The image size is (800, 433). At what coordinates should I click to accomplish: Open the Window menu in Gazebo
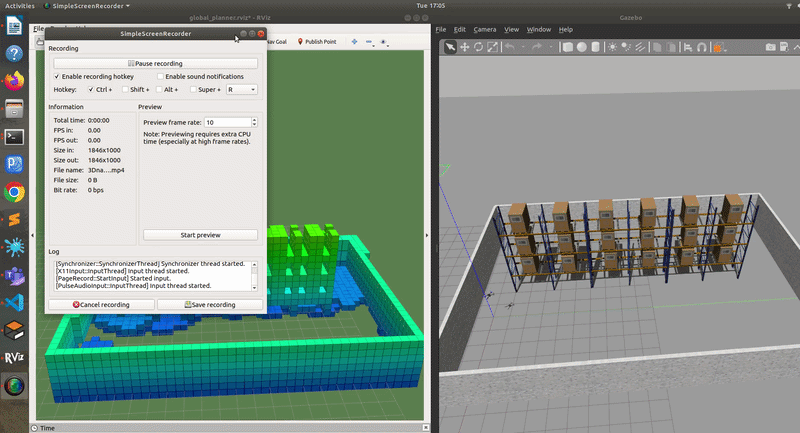coord(538,29)
